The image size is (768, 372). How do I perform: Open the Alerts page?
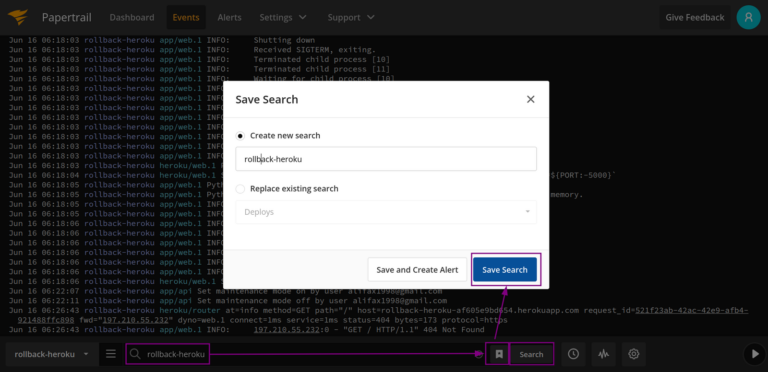[x=229, y=18]
